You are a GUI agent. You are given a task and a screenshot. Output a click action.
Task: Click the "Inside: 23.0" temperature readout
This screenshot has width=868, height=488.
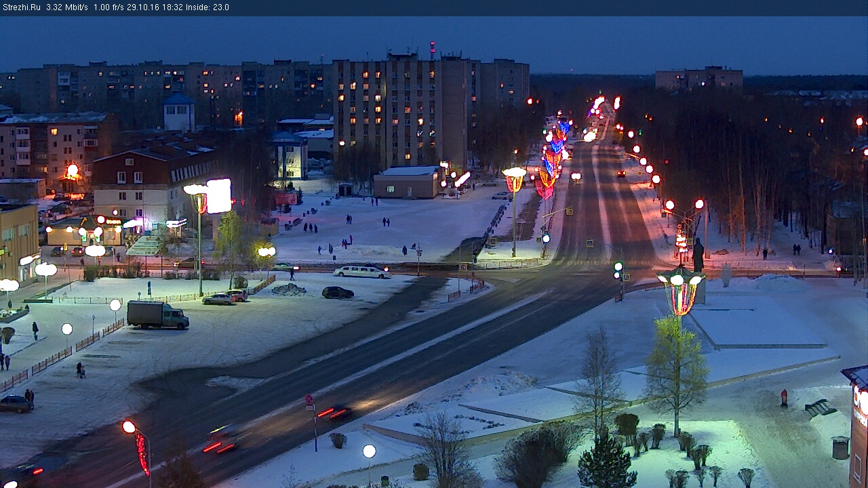208,7
